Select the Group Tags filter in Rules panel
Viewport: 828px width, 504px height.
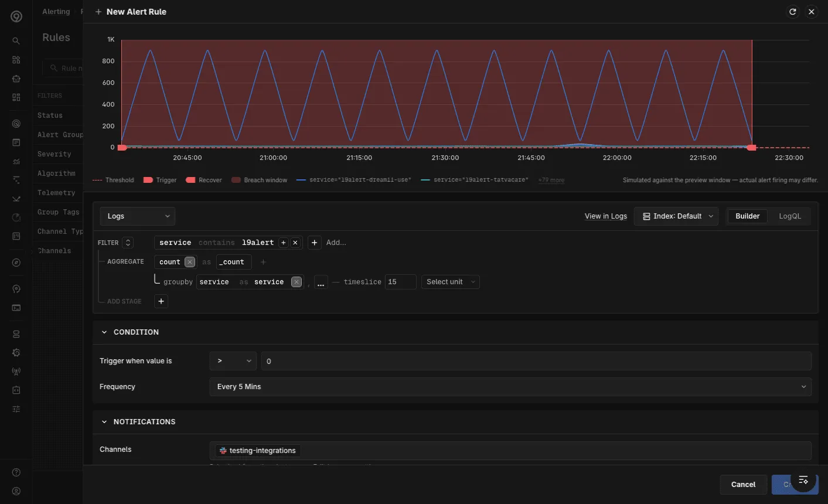[x=59, y=212]
